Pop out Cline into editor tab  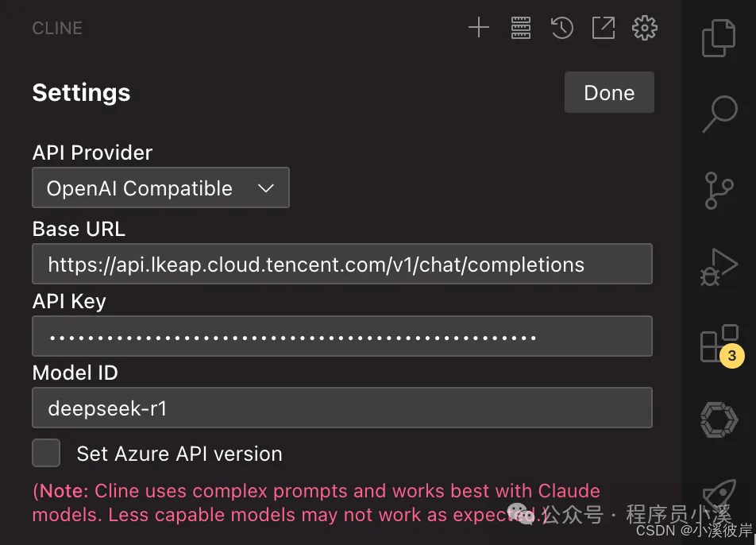tap(604, 29)
